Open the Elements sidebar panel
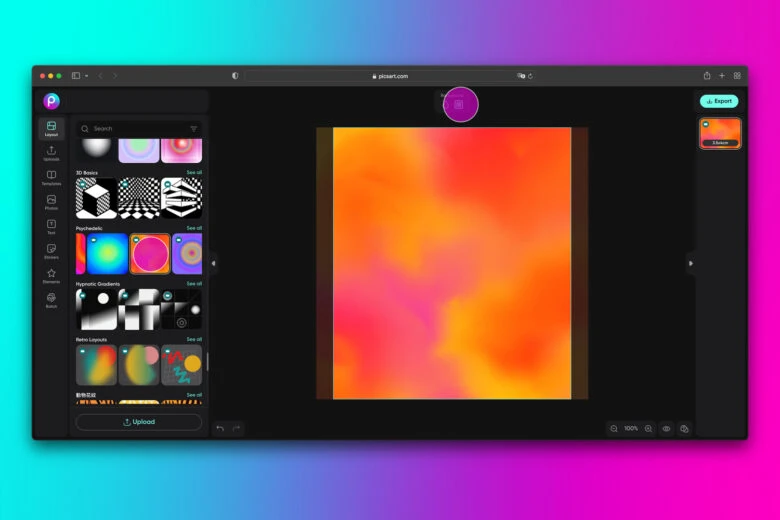This screenshot has height=520, width=780. [x=51, y=275]
